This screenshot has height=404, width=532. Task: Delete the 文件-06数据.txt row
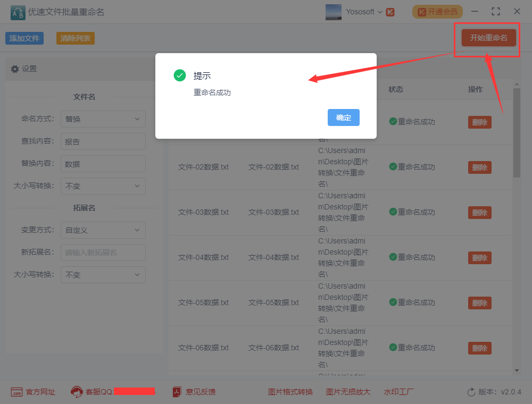[480, 348]
